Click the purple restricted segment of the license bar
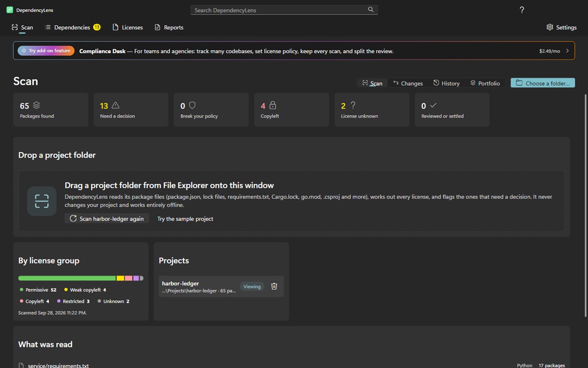The height and width of the screenshot is (368, 588). point(136,278)
